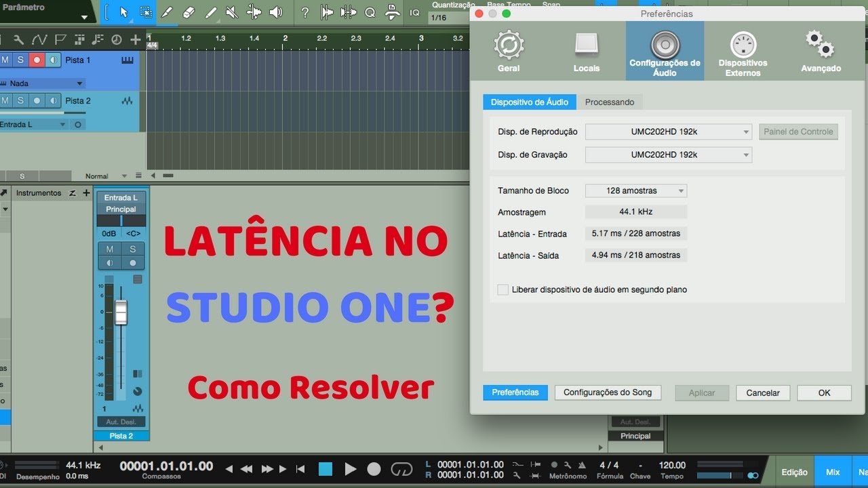This screenshot has width=868, height=488.
Task: Open the Avançado preferences section
Action: tap(821, 51)
